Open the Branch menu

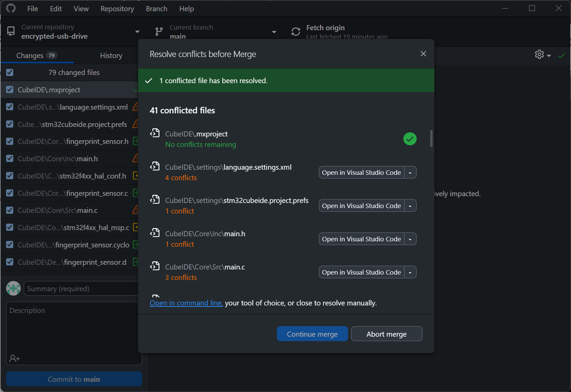pos(156,8)
